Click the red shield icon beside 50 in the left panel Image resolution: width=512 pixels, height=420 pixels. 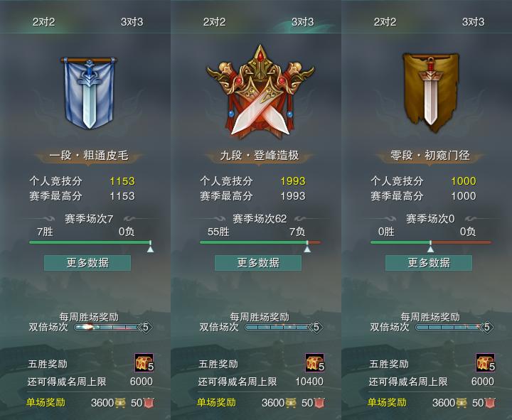click(149, 403)
